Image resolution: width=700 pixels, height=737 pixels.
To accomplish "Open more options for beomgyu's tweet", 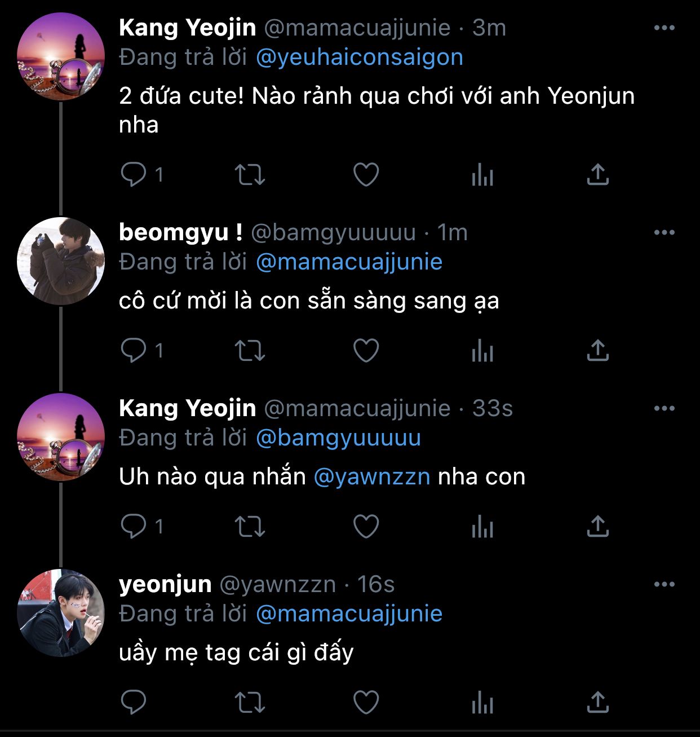I will pyautogui.click(x=664, y=232).
